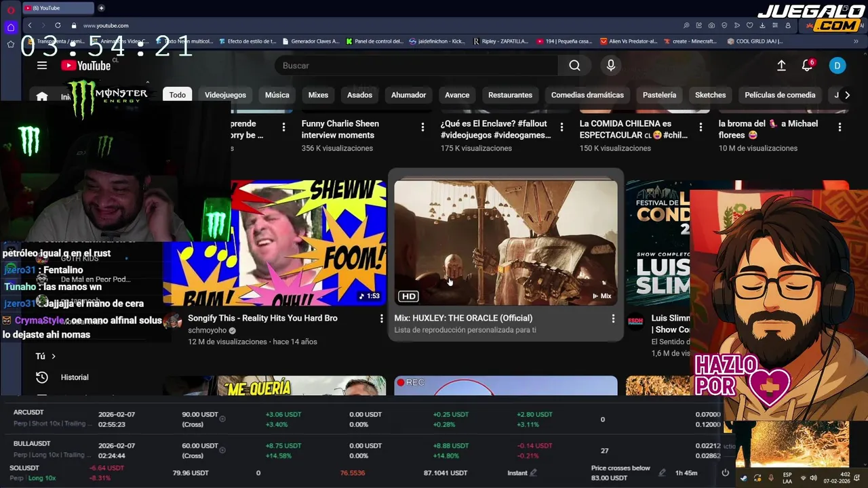Viewport: 868px width, 488px height.
Task: Open options menu for Mix: HUXLEY playlist
Action: click(613, 319)
